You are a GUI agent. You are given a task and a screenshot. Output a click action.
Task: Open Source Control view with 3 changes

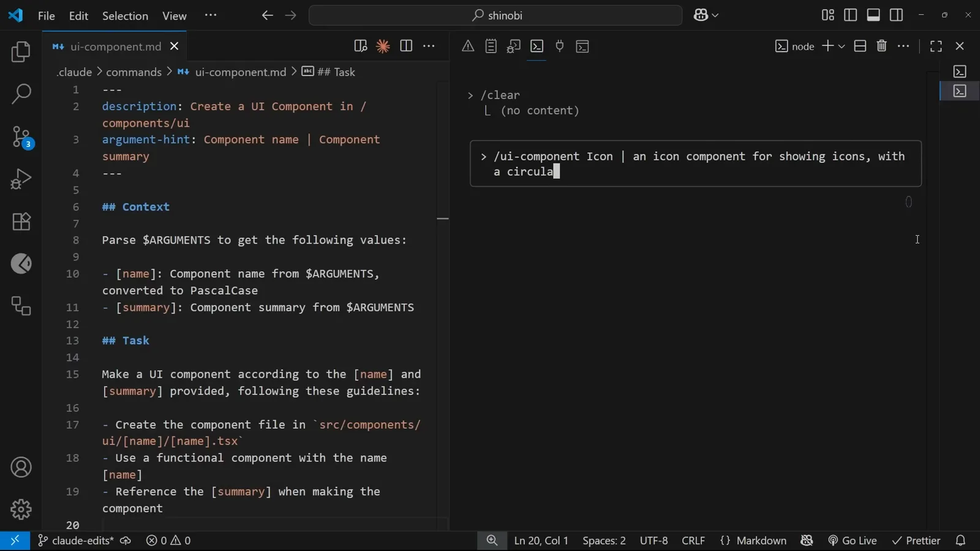tap(21, 137)
